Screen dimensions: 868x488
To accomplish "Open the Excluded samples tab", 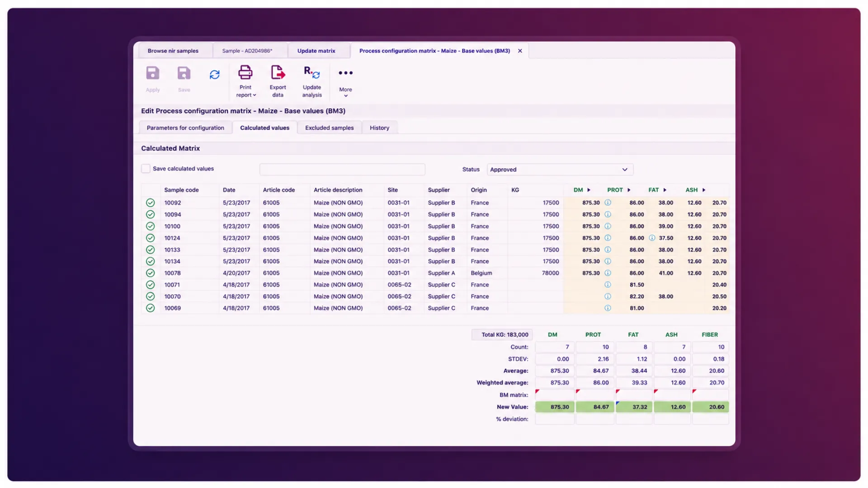I will pos(329,128).
